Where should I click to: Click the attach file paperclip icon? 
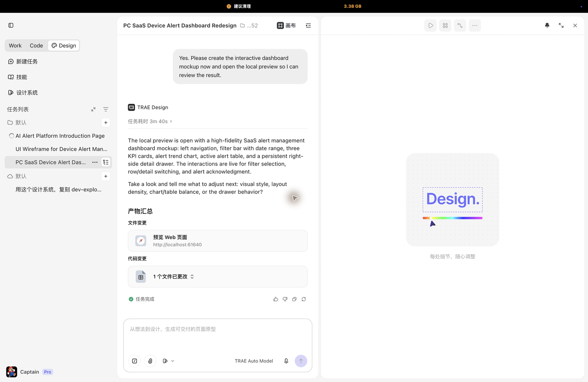coord(150,361)
